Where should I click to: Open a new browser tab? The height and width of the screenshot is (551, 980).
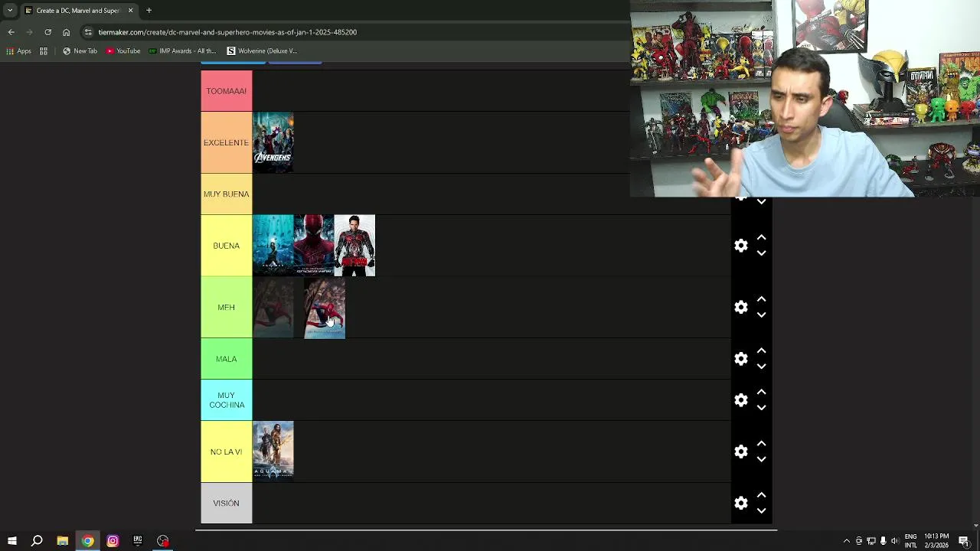click(x=149, y=11)
